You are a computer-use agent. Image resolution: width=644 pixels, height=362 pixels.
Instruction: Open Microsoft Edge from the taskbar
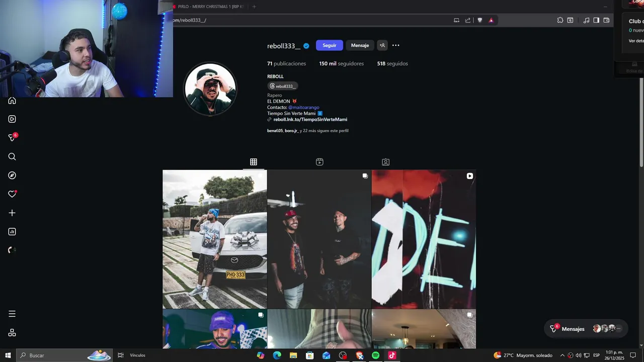(277, 355)
